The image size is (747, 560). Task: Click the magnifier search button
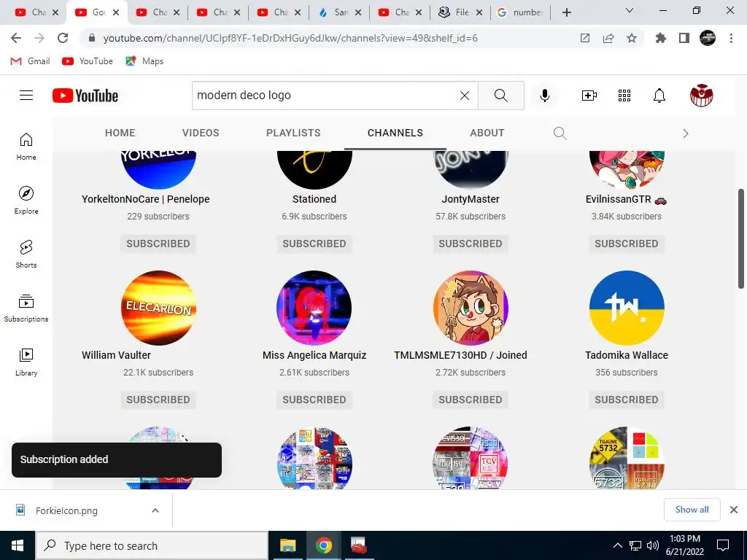500,96
